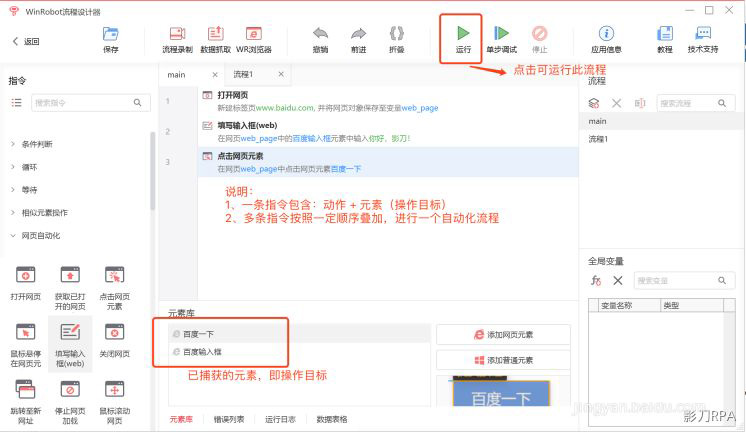Click the add new flow icon
Viewport: 746px width, 432px height.
[x=594, y=103]
